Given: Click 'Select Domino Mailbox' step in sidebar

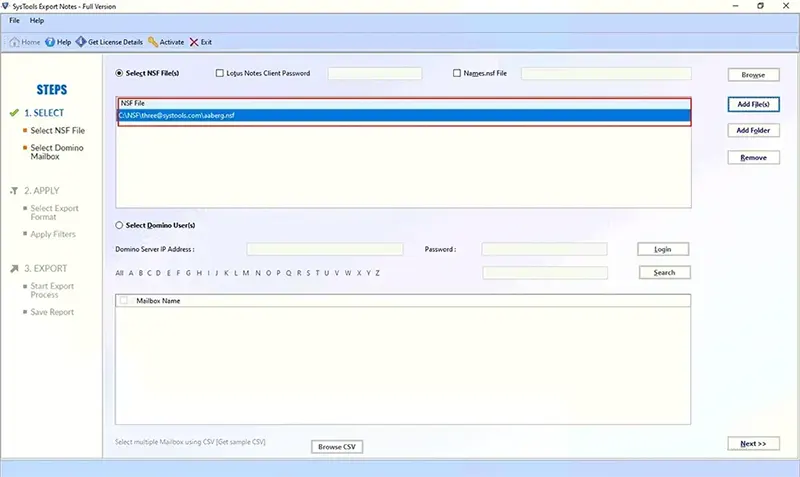Looking at the screenshot, I should 57,152.
